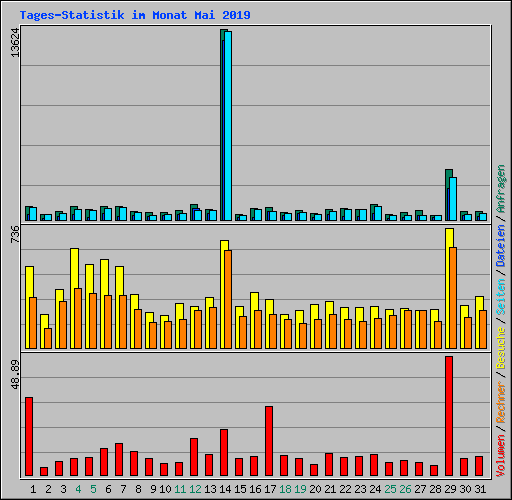
Task: Click the orange hosts bar for day 2
Action: (x=48, y=338)
